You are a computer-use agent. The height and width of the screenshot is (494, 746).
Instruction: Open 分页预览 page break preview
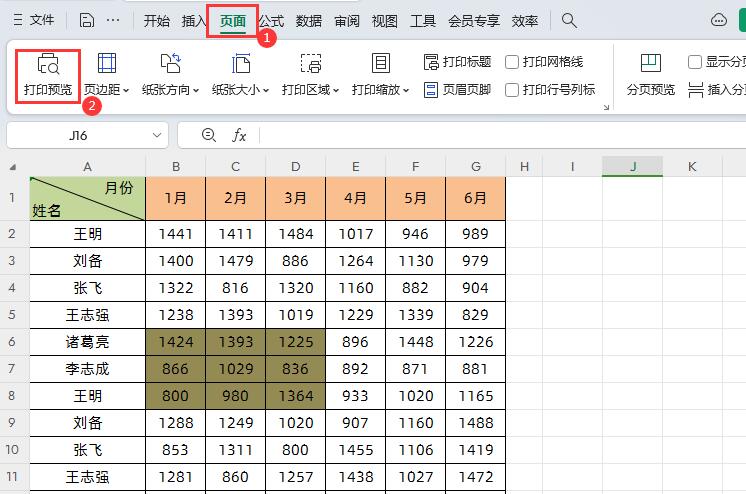pyautogui.click(x=650, y=76)
